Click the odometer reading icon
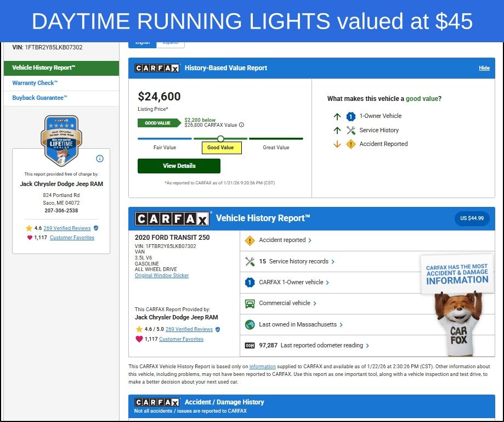Screen dimensions: 504x422 pos(250,345)
